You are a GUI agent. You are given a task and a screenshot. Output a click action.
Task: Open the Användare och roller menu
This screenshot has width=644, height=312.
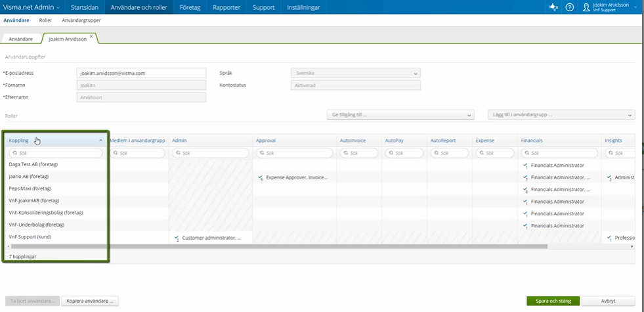tap(139, 7)
